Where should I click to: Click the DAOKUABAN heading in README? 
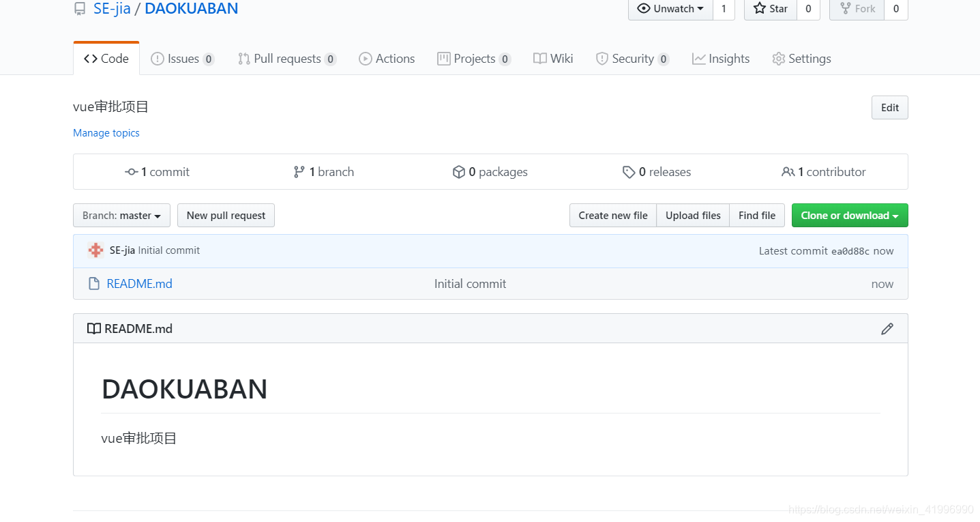tap(185, 389)
